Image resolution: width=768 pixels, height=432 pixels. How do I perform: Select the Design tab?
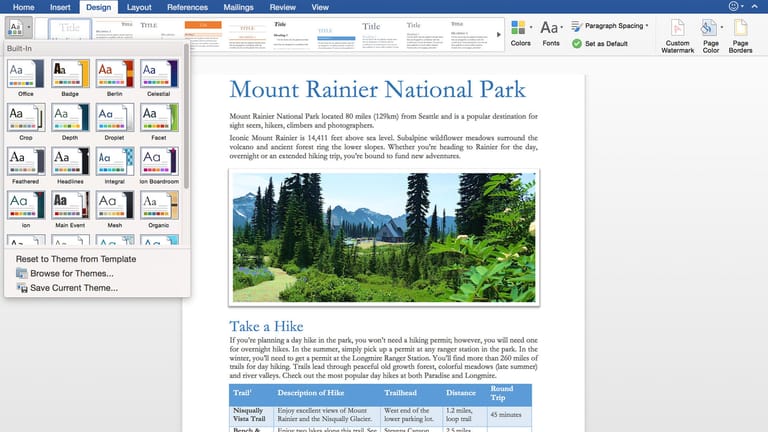point(98,7)
